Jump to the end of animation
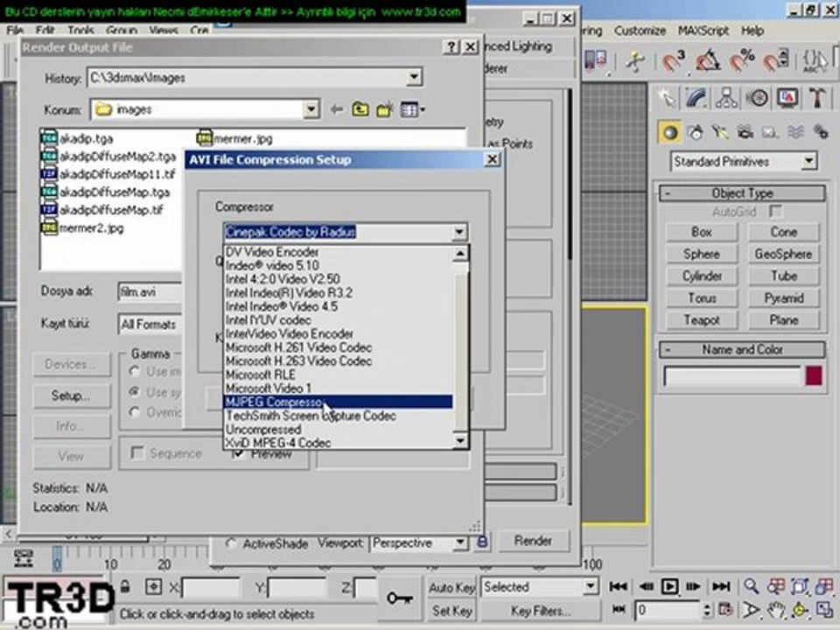The height and width of the screenshot is (630, 840). 721,586
